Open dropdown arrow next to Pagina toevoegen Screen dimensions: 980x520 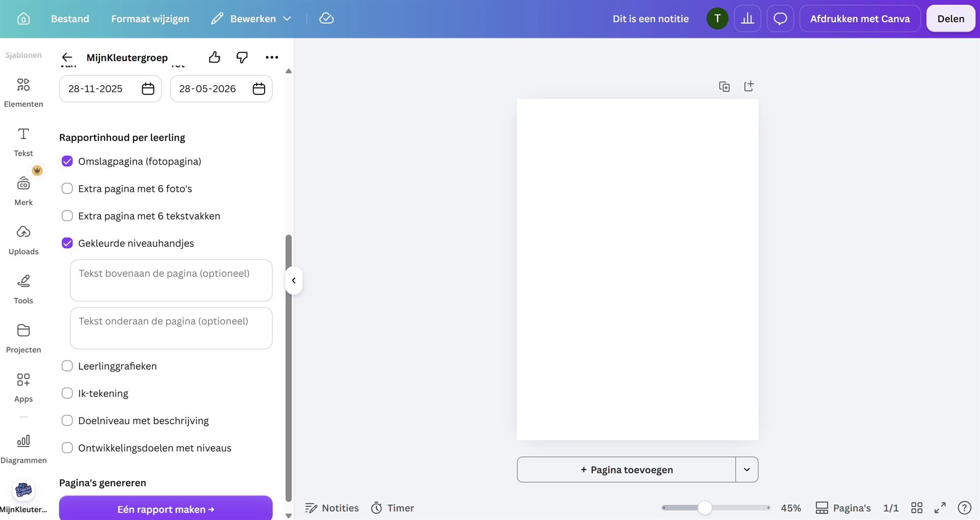tap(747, 469)
